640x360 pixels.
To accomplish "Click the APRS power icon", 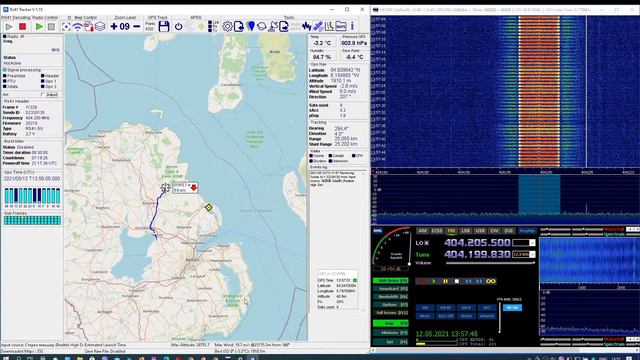I will click(x=178, y=27).
